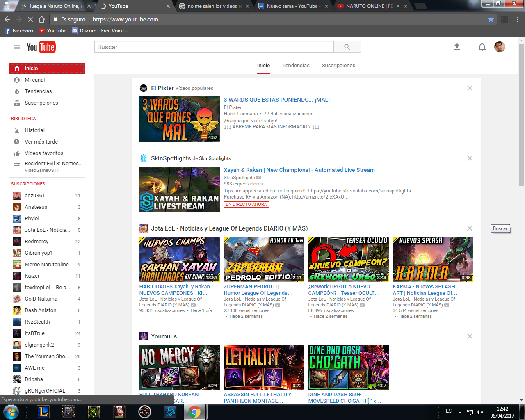This screenshot has width=525, height=420.
Task: Open the DINE AND DASH Cho'Gath thumbnail
Action: tap(349, 367)
